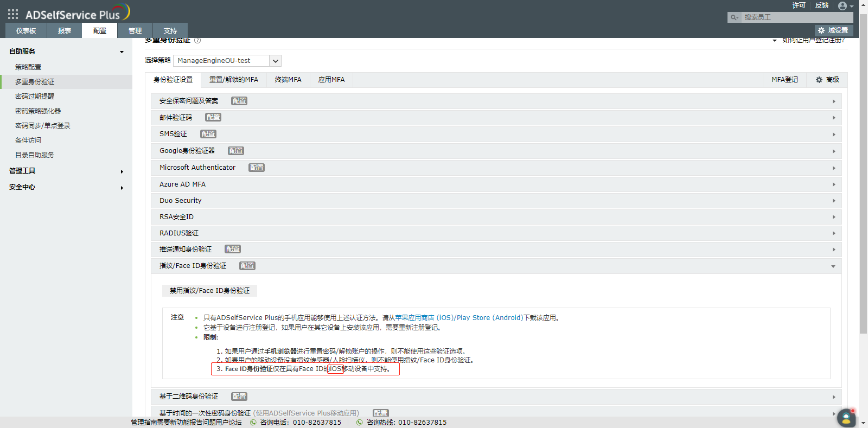Click 配置 badge for Google身份验证器
Image resolution: width=868 pixels, height=428 pixels.
[236, 151]
